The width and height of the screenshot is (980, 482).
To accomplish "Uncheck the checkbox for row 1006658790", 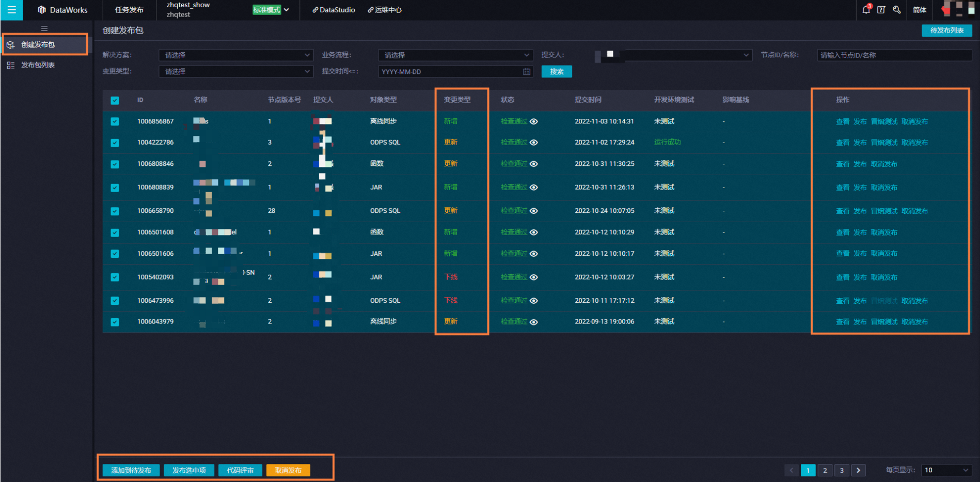I will [115, 211].
